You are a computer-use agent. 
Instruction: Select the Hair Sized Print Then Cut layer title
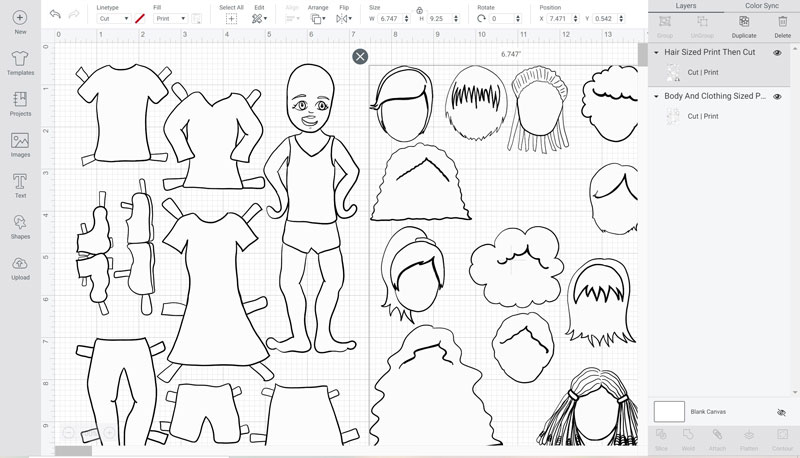(x=709, y=53)
